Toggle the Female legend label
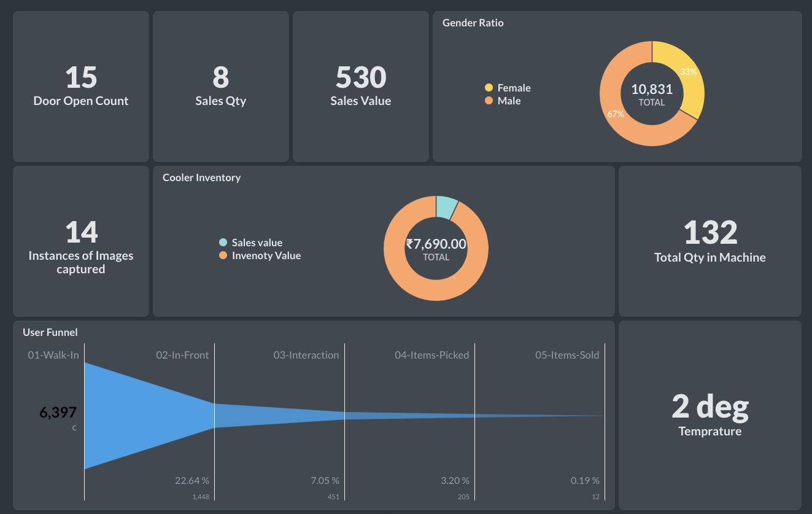Screen dimensions: 812x514 tap(514, 88)
